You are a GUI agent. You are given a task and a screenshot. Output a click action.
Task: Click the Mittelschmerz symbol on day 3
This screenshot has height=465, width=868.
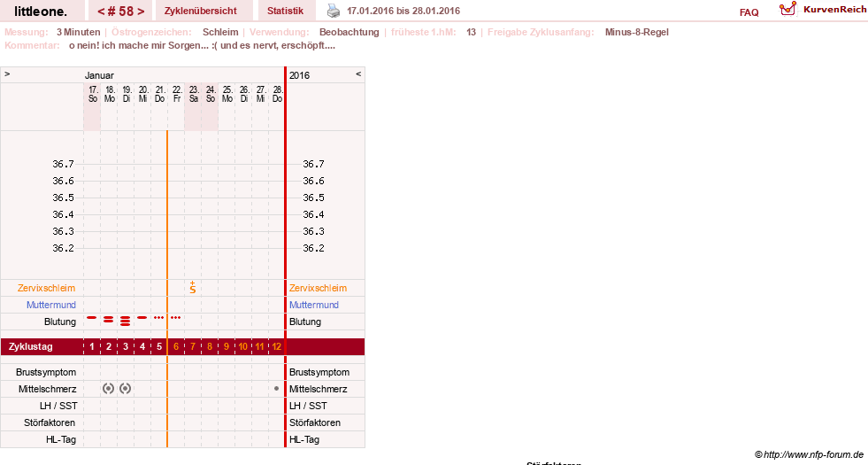pyautogui.click(x=125, y=389)
